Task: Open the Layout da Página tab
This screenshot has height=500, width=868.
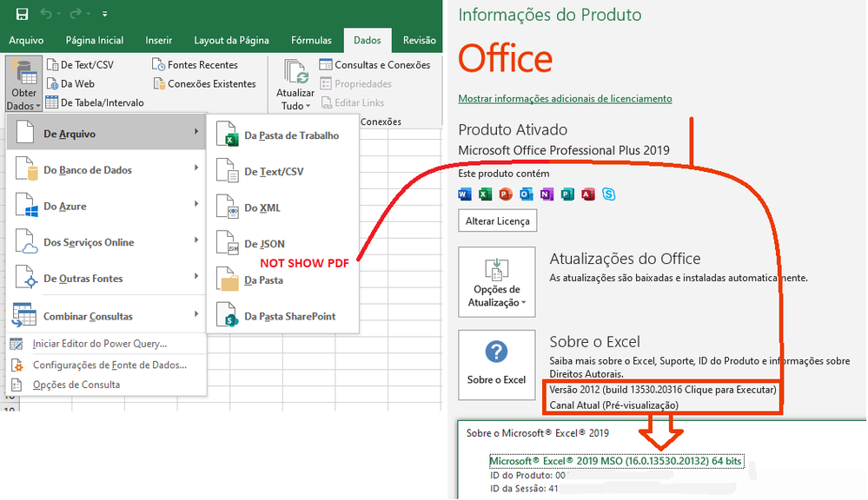Action: (231, 41)
